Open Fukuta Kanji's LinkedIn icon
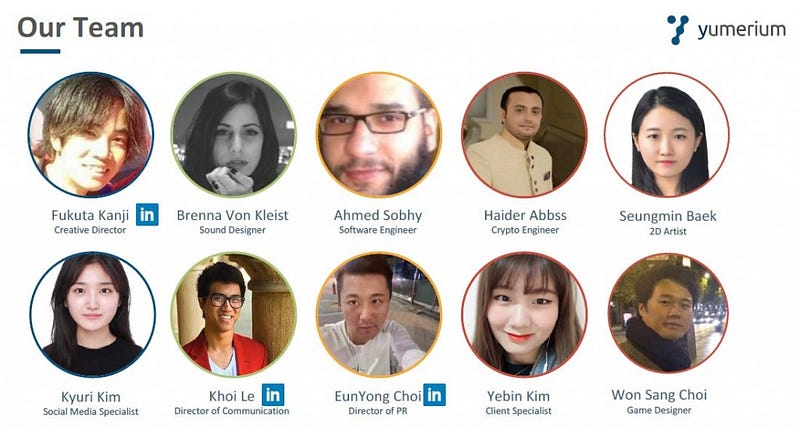The height and width of the screenshot is (427, 800). 147,214
